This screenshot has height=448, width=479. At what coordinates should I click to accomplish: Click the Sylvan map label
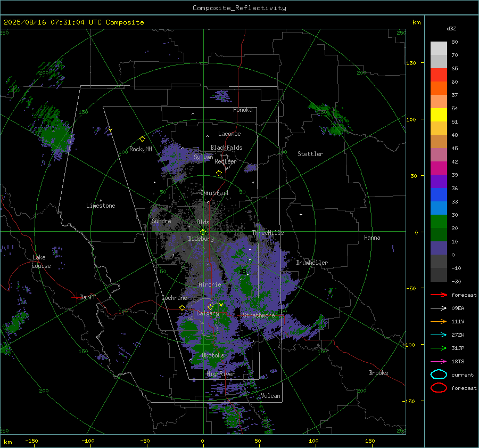tap(203, 158)
